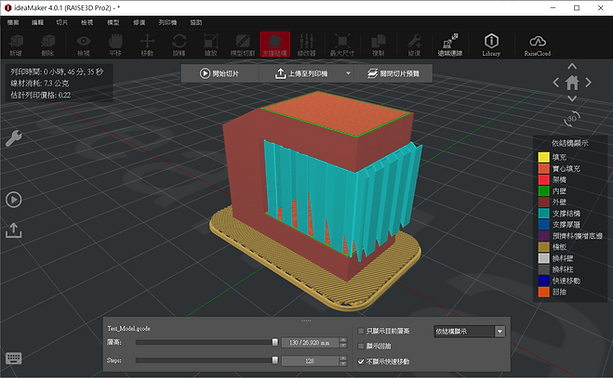The width and height of the screenshot is (613, 378).
Task: Open the 檢視 (View) menu
Action: [x=87, y=22]
